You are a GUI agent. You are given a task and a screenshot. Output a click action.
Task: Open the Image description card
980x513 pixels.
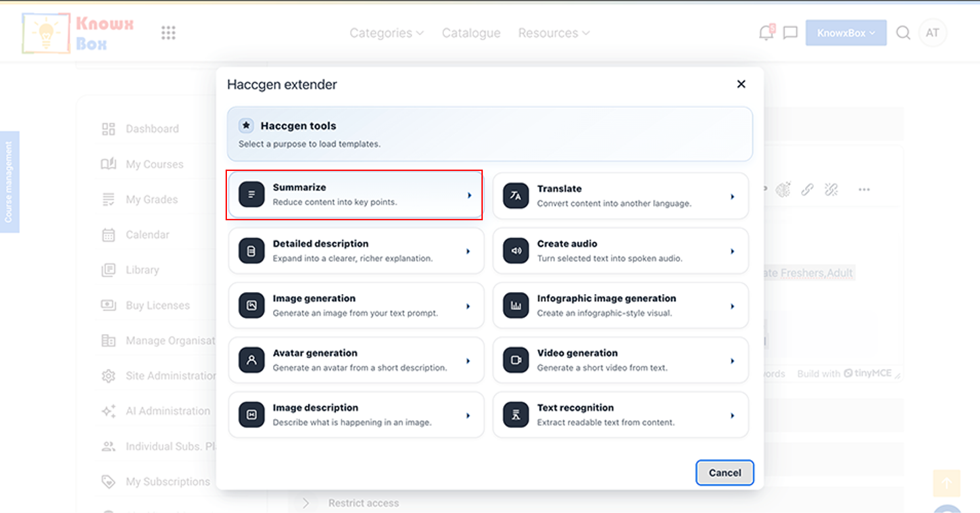356,414
